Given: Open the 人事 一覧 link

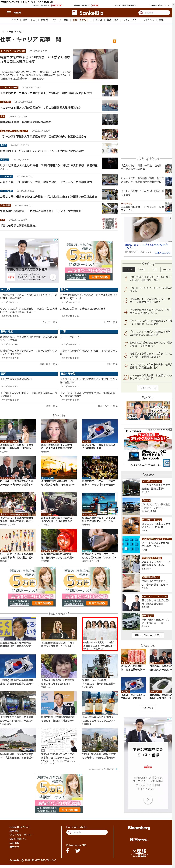Looking at the screenshot, I should tap(112, 364).
